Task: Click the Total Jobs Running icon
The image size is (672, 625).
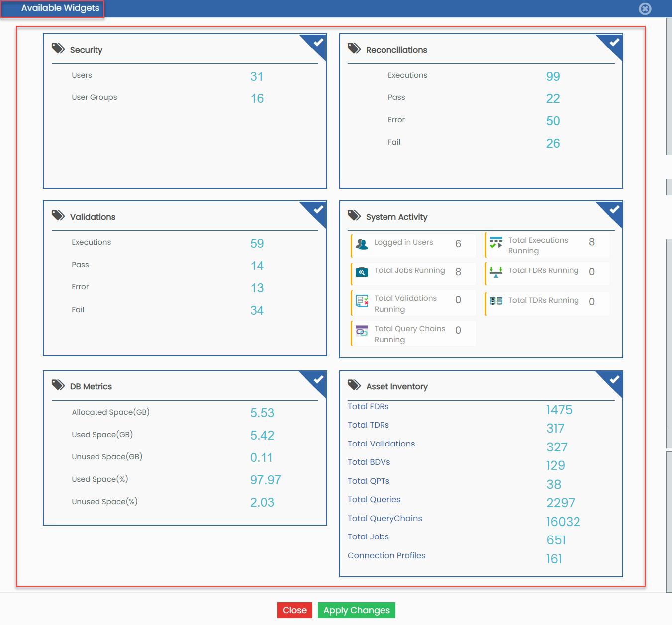Action: [x=362, y=271]
